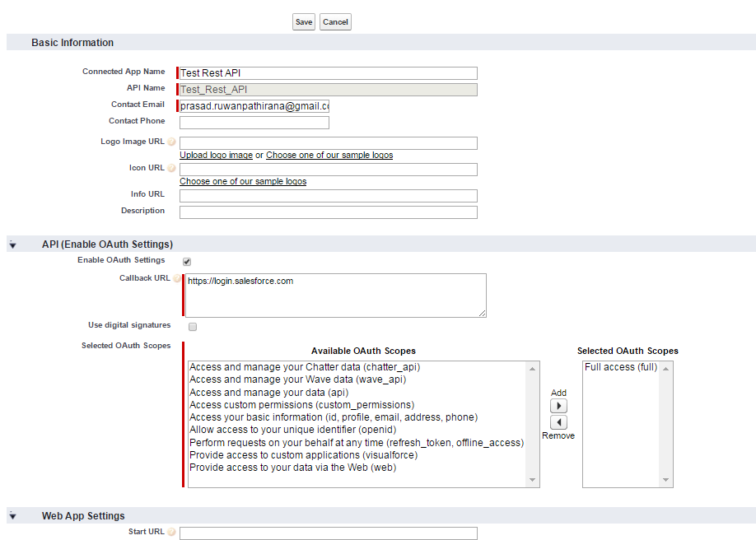Screen dimensions: 756x540
Task: Focus the Callback URL text area
Action: click(335, 296)
